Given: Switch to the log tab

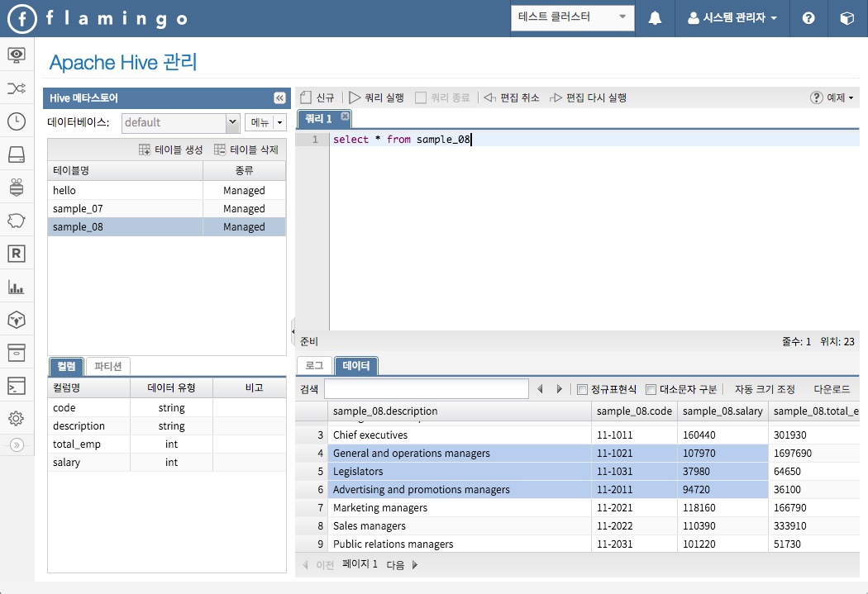Looking at the screenshot, I should click(314, 366).
